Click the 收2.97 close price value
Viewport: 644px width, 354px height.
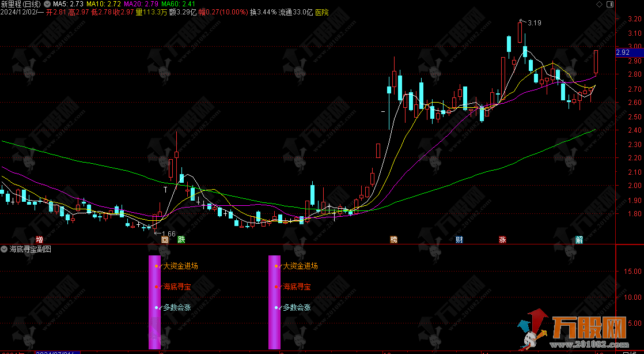(124, 12)
